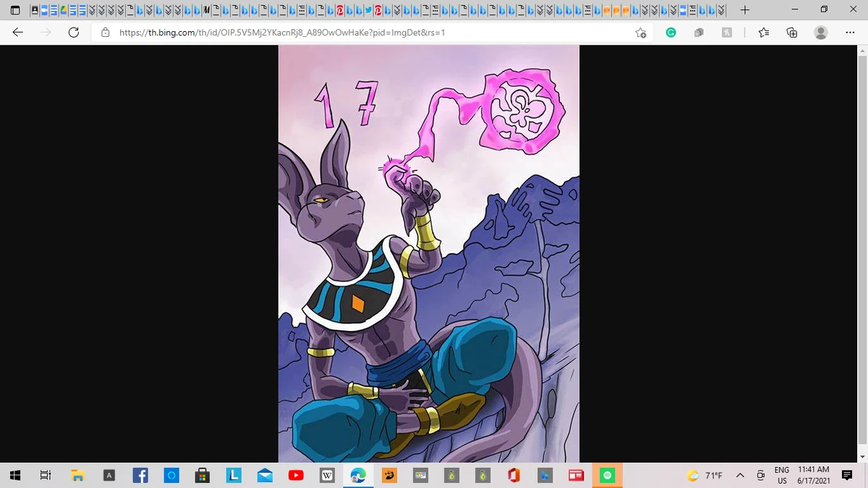Click the Rakuten extension icon
This screenshot has height=488, width=868.
tap(727, 33)
